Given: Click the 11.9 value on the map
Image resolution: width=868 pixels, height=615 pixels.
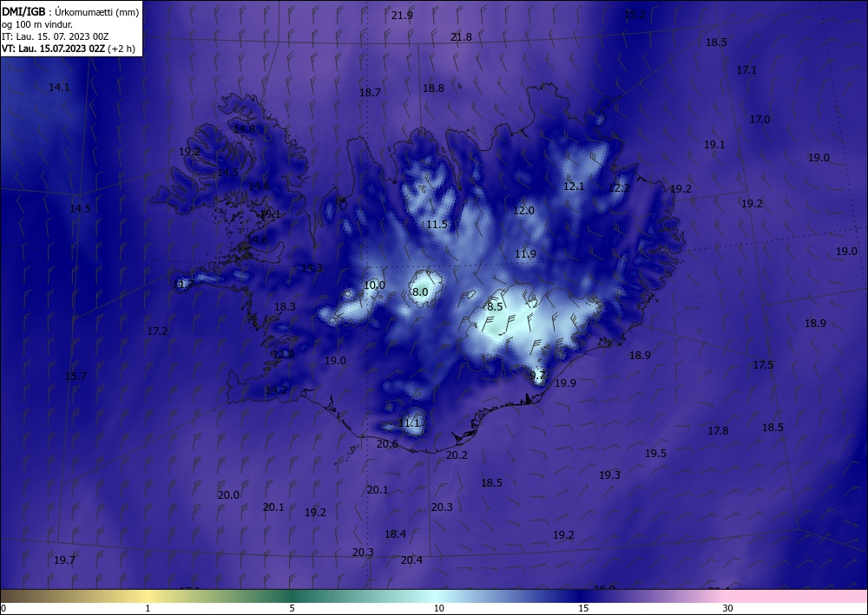Looking at the screenshot, I should click(525, 254).
